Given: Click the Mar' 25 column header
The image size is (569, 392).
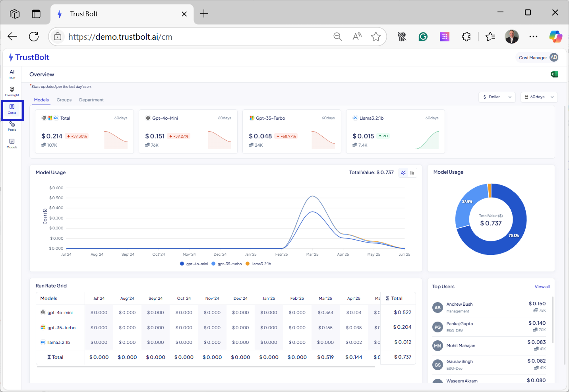Looking at the screenshot, I should point(325,298).
